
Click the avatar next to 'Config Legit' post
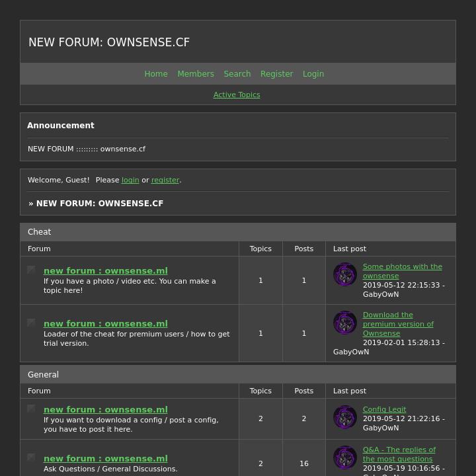(x=344, y=417)
